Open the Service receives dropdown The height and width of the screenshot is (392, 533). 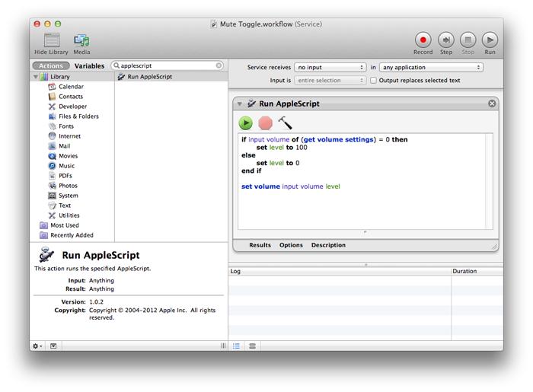(x=330, y=67)
